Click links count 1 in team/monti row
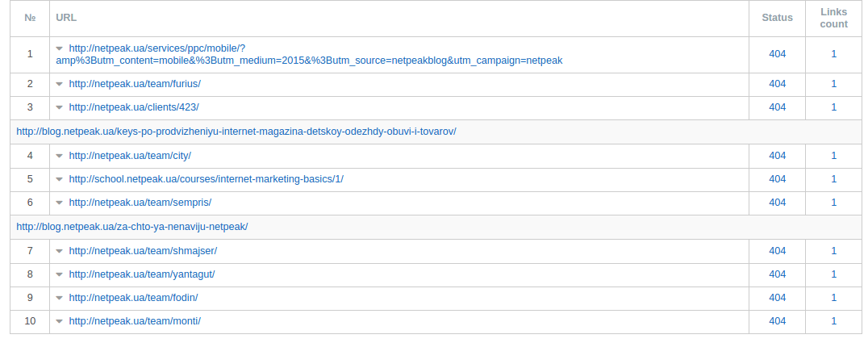 point(833,321)
